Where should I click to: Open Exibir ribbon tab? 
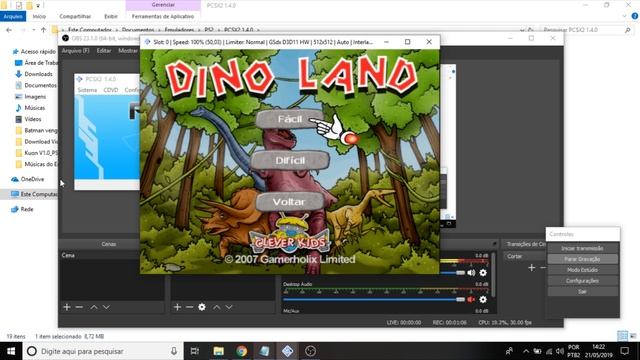tap(111, 16)
